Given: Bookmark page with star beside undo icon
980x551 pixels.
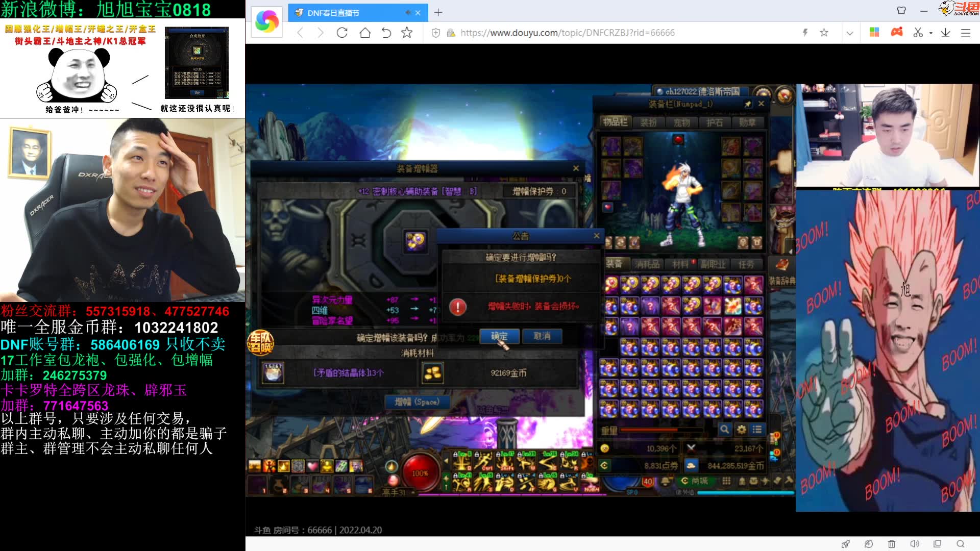Looking at the screenshot, I should 407,33.
